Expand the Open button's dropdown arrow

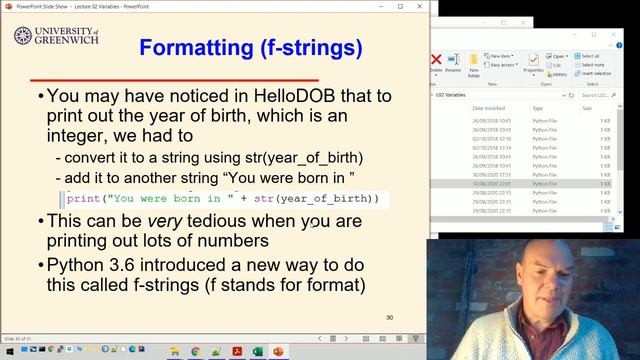(x=567, y=56)
